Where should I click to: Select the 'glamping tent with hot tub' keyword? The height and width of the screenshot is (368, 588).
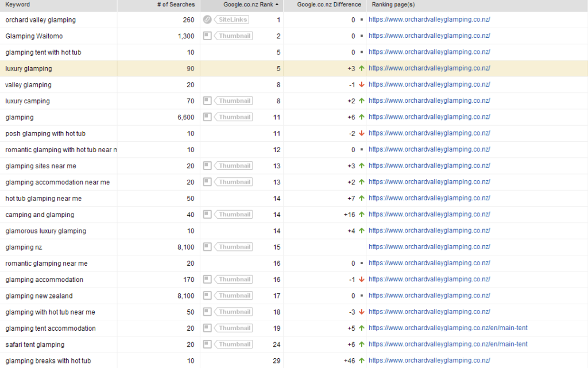(43, 52)
